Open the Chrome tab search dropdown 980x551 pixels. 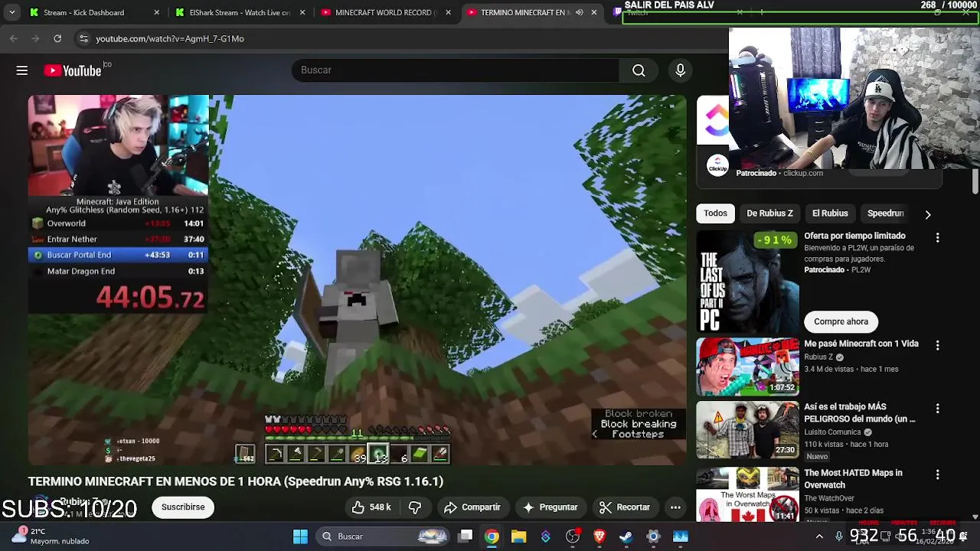tap(12, 12)
